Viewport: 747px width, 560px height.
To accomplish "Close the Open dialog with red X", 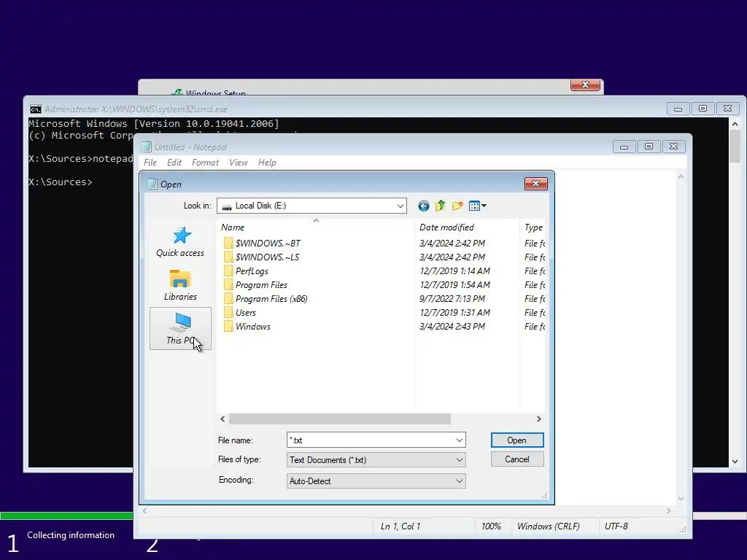I will click(536, 183).
